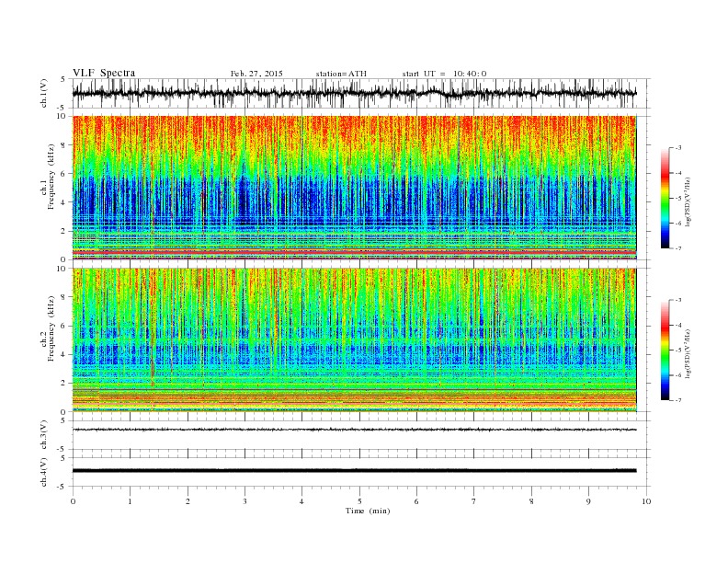This screenshot has height=563, width=728.
Task: Click the "VLF Spectra" plot title
Action: 104,73
